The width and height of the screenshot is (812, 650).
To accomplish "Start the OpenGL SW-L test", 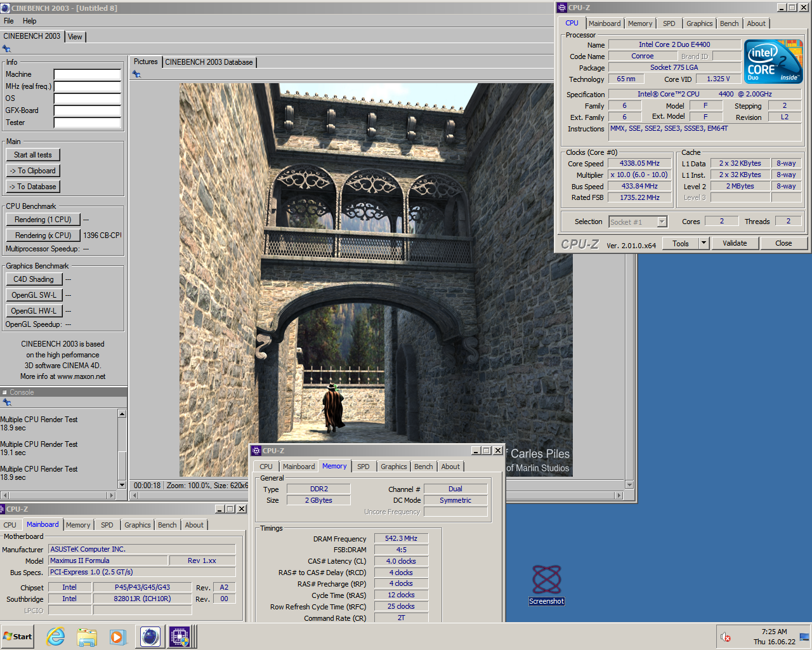I will 34,295.
